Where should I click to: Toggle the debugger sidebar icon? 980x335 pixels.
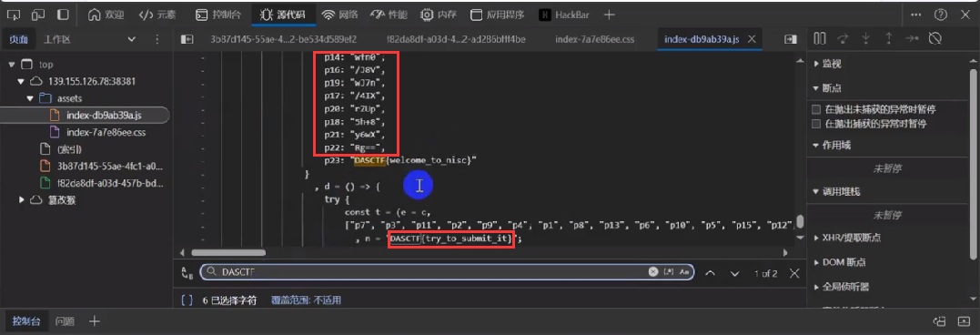[791, 39]
